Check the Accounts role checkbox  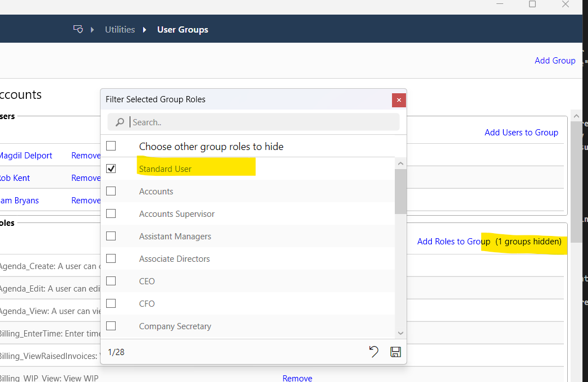coord(111,191)
